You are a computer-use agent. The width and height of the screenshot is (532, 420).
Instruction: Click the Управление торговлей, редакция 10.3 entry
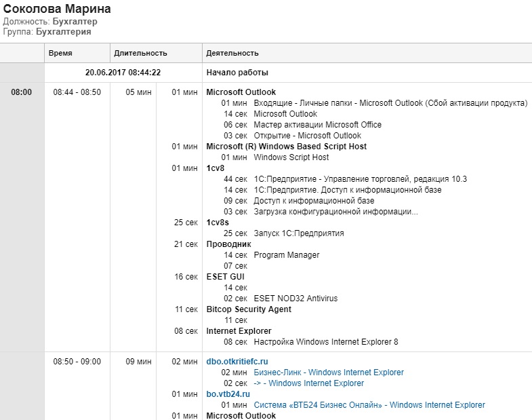[x=361, y=179]
